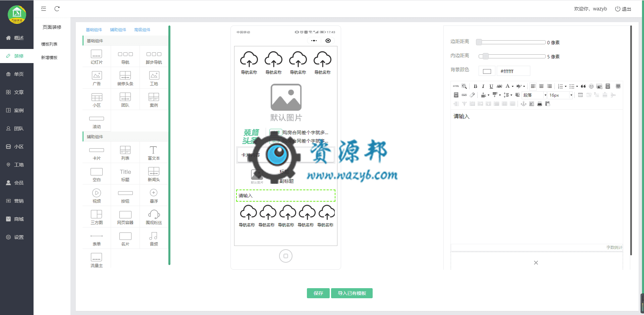Center align text in the editor
The width and height of the screenshot is (644, 315).
click(x=541, y=86)
